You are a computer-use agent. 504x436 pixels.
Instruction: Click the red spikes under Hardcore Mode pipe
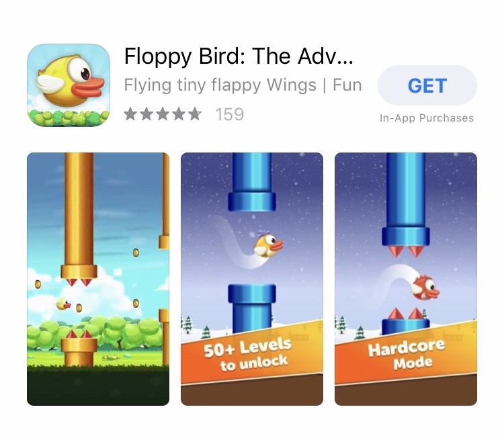click(x=406, y=251)
